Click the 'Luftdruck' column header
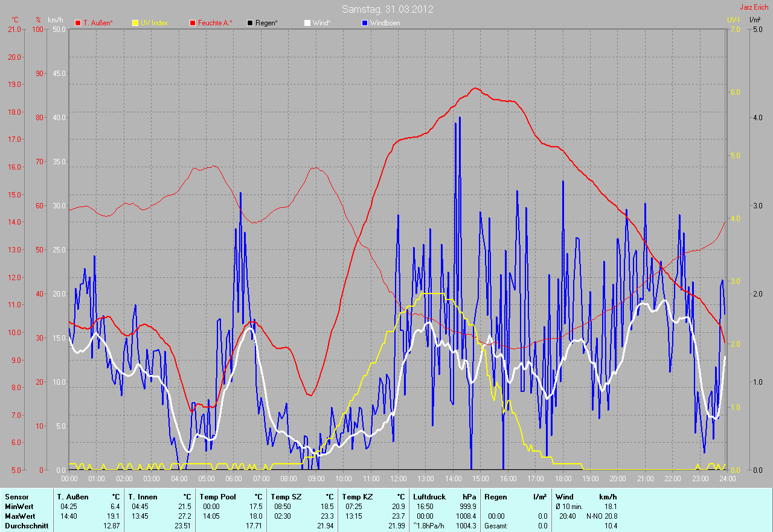This screenshot has height=532, width=773. tap(429, 497)
